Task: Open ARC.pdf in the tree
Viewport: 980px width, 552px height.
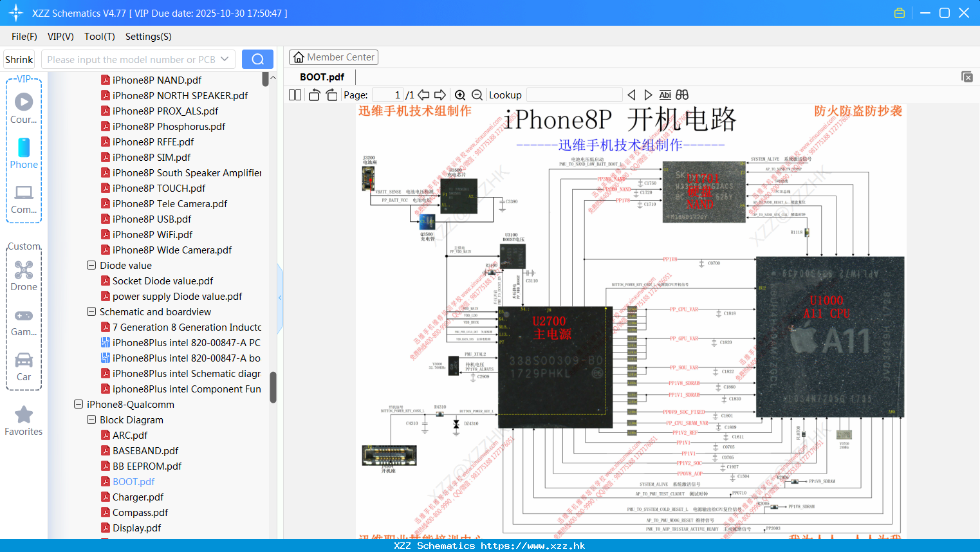Action: (130, 435)
